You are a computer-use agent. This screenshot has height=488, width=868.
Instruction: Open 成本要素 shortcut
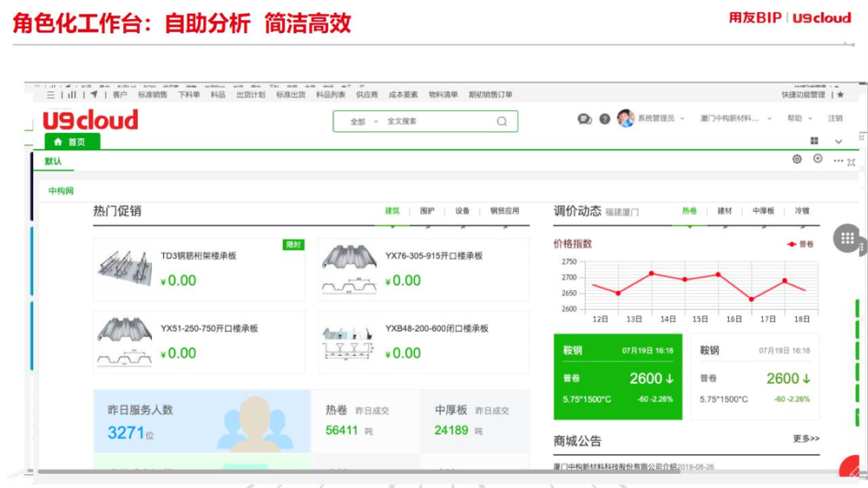[x=403, y=95]
